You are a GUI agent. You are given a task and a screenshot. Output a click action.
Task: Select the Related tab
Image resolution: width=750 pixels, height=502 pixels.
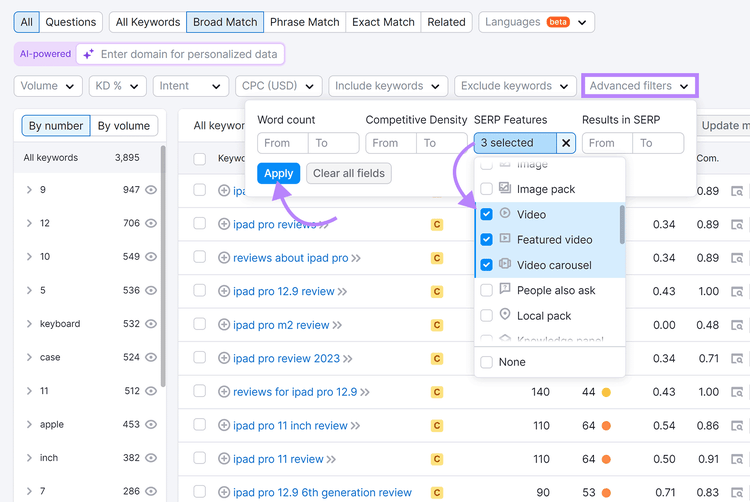point(446,22)
